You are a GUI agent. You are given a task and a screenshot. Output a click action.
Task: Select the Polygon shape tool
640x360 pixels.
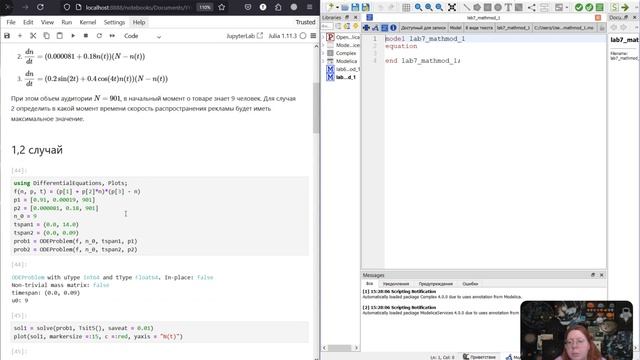pyautogui.click(x=477, y=7)
